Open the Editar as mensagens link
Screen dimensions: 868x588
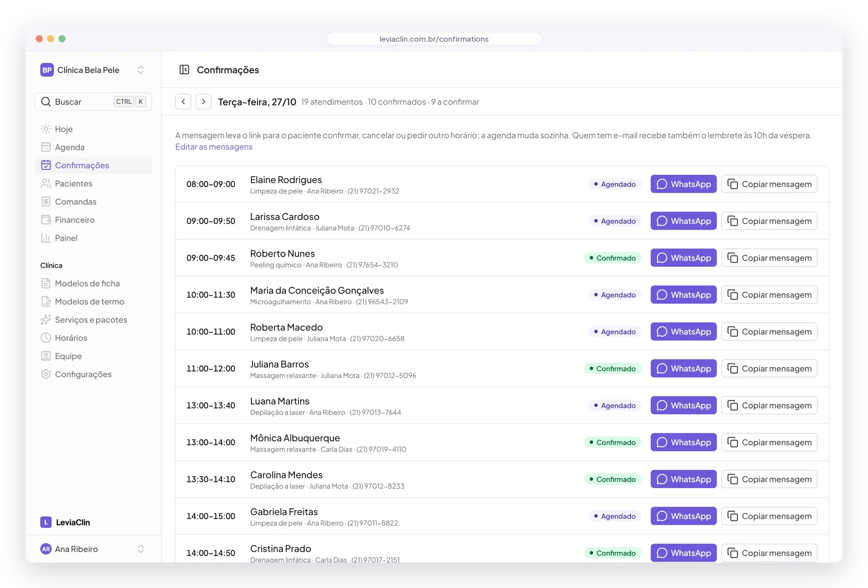pos(214,147)
